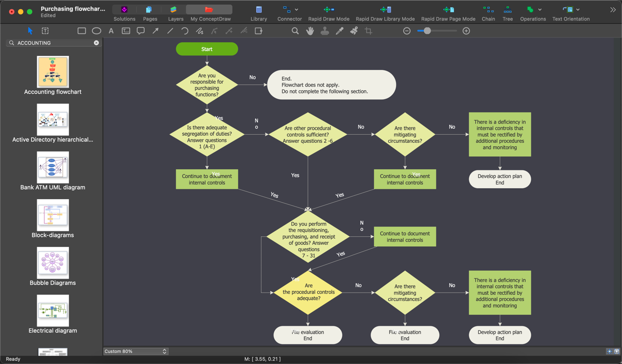Screen dimensions: 622x364
Task: Select the Text tool letter A
Action: pos(111,31)
